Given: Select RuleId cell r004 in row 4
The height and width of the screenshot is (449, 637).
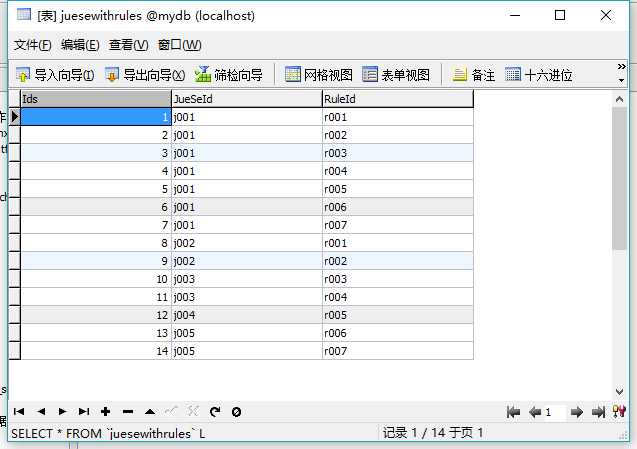Looking at the screenshot, I should tap(398, 171).
